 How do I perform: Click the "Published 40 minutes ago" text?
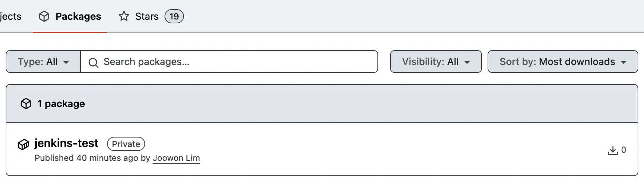pyautogui.click(x=86, y=158)
